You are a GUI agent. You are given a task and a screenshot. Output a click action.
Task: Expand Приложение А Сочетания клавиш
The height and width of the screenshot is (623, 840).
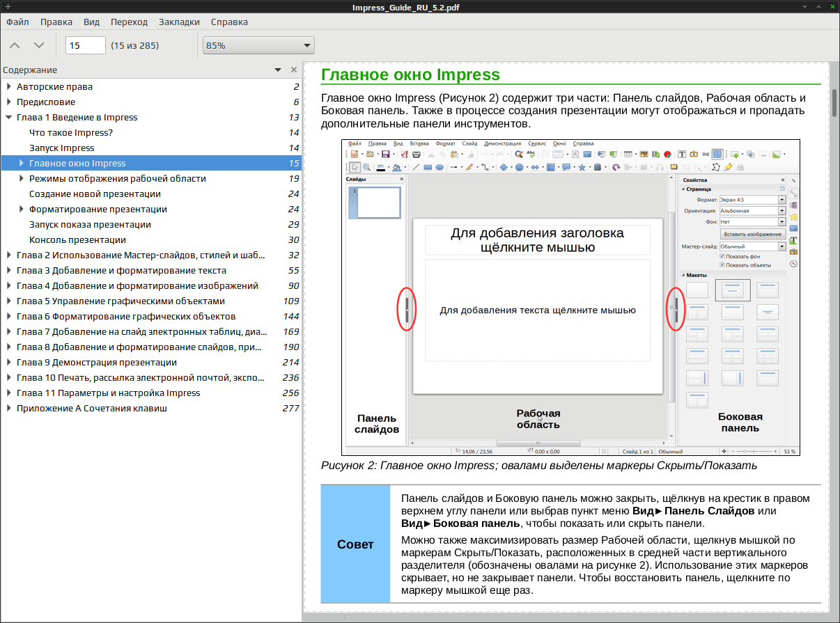[8, 409]
